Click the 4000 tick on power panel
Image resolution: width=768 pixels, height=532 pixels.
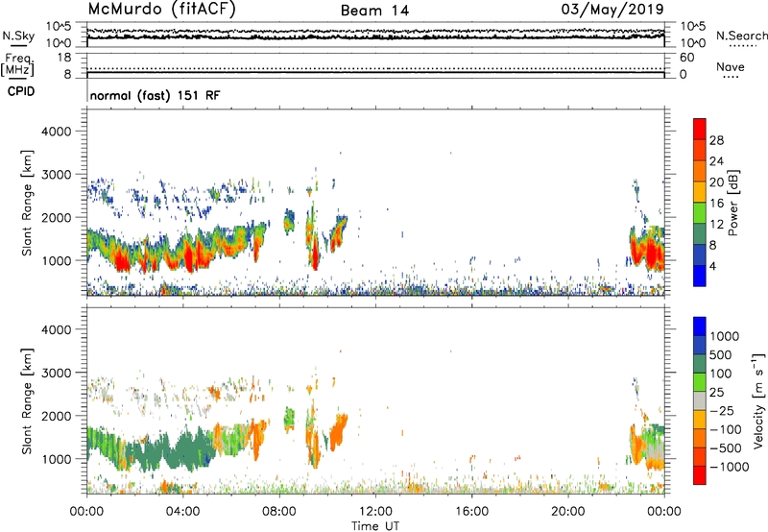(57, 132)
